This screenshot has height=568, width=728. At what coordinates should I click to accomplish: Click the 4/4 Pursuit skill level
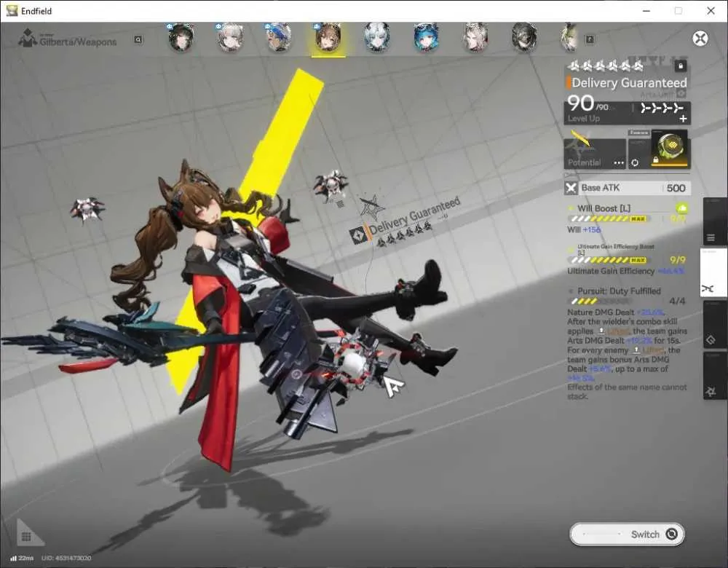click(677, 301)
